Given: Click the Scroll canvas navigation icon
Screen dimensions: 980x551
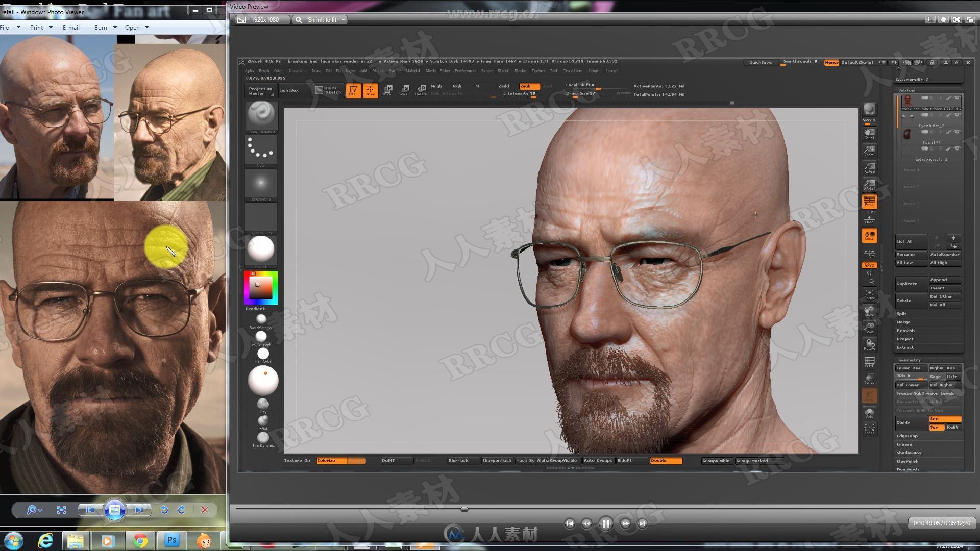Looking at the screenshot, I should point(869,134).
